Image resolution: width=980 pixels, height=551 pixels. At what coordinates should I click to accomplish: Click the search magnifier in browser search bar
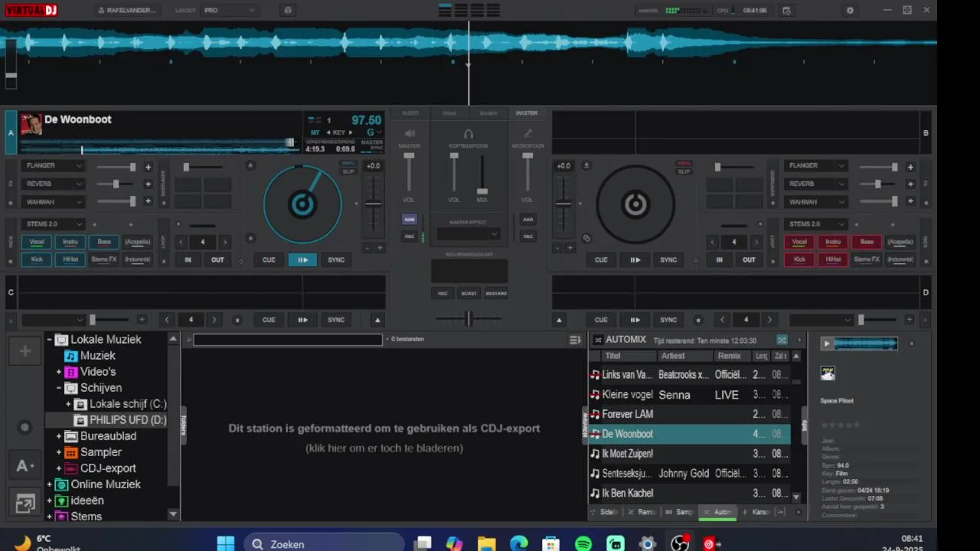click(188, 340)
